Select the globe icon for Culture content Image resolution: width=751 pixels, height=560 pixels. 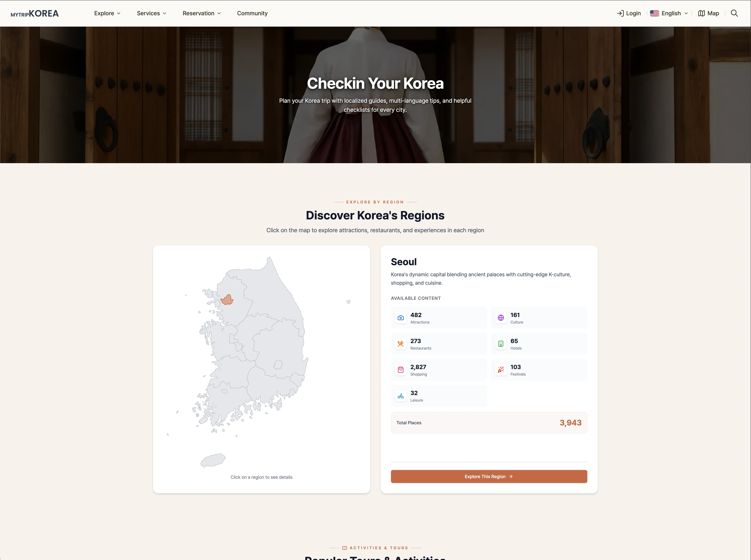[501, 318]
